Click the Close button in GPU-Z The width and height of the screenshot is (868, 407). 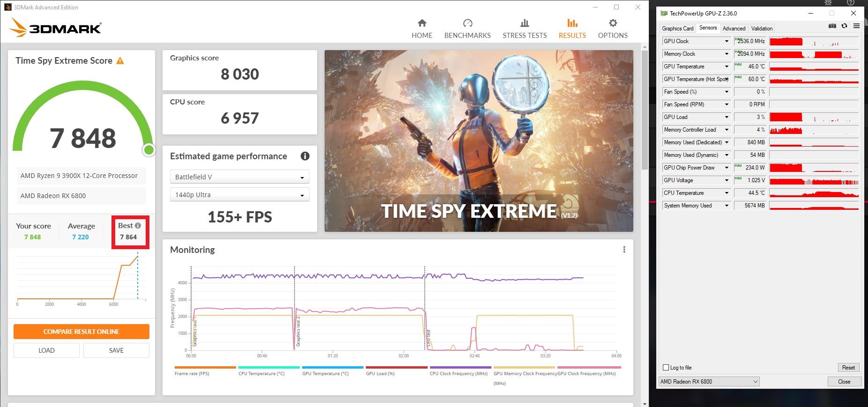coord(844,382)
